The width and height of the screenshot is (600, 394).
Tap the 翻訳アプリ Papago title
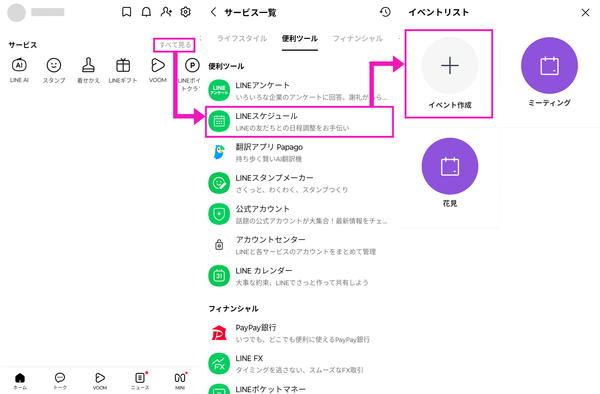269,147
